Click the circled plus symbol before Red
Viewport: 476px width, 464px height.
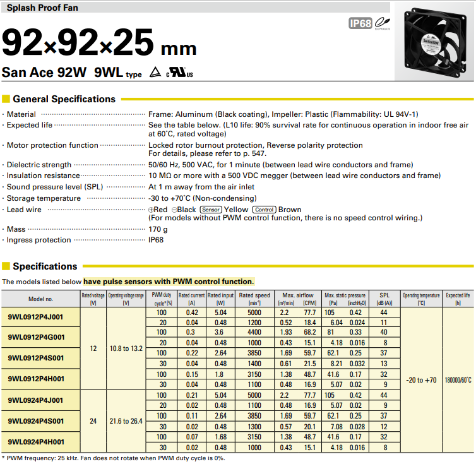(151, 210)
